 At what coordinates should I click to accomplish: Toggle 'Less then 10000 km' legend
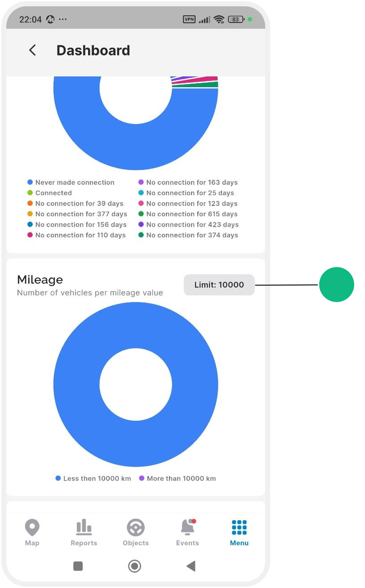pos(93,478)
